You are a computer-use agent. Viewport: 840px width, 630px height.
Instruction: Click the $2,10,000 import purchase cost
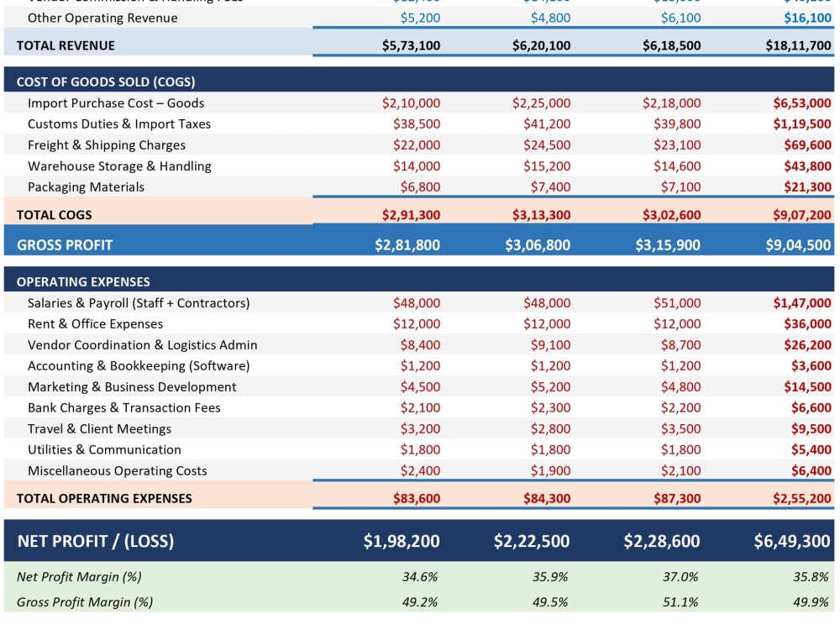[411, 102]
